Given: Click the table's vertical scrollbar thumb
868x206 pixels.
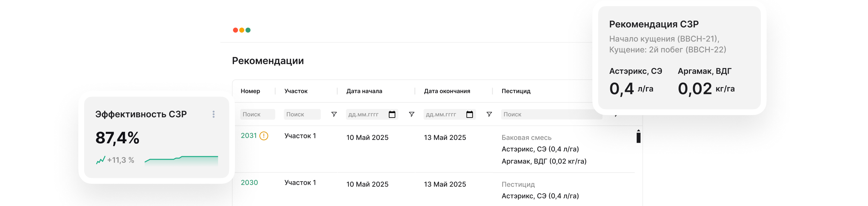Looking at the screenshot, I should [638, 137].
